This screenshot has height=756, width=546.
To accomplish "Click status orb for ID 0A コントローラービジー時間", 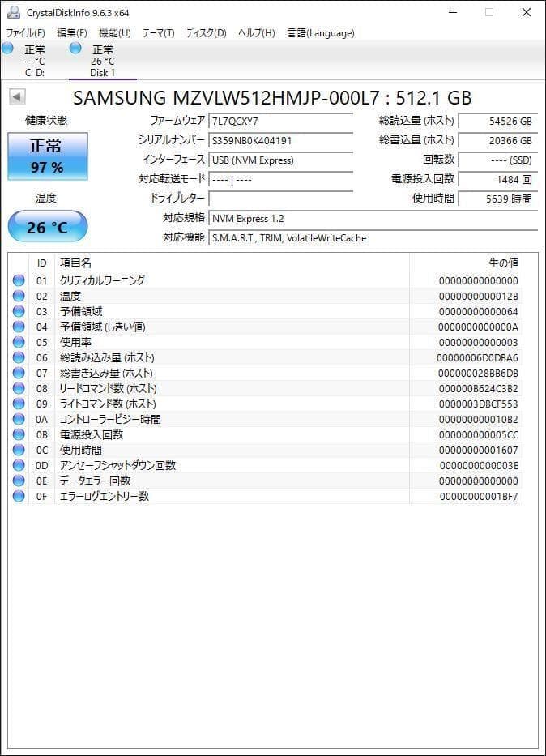I will tap(19, 419).
